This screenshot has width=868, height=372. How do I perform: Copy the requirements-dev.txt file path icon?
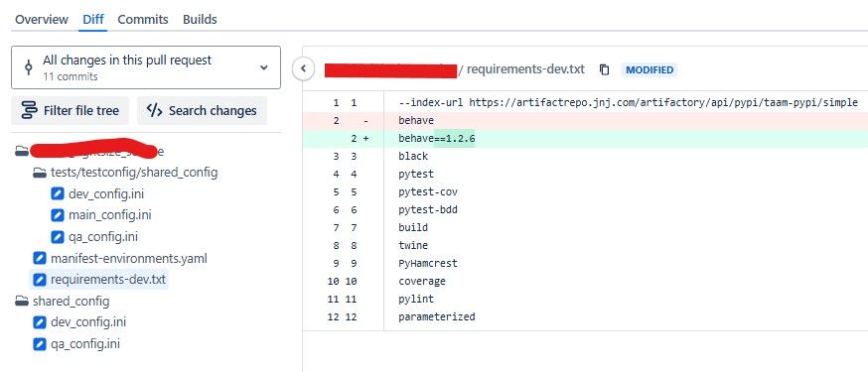point(605,69)
